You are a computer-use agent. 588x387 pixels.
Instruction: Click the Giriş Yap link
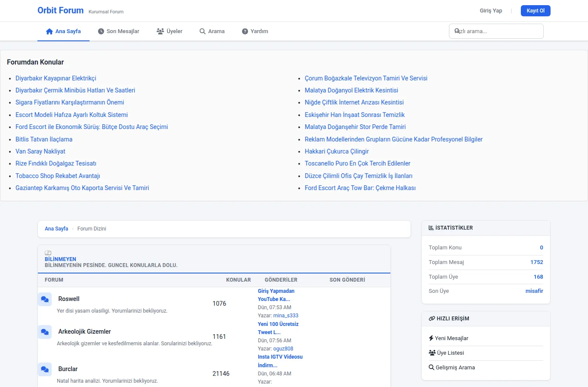(491, 11)
